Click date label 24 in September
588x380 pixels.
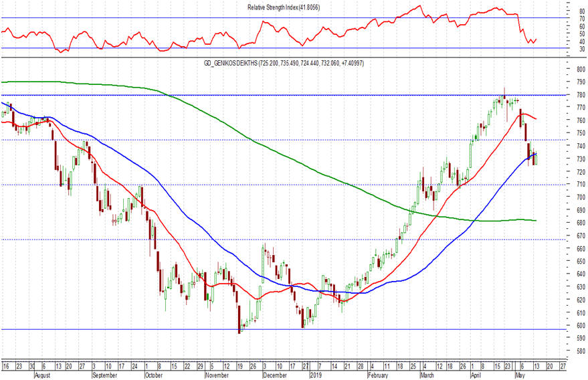click(x=134, y=367)
